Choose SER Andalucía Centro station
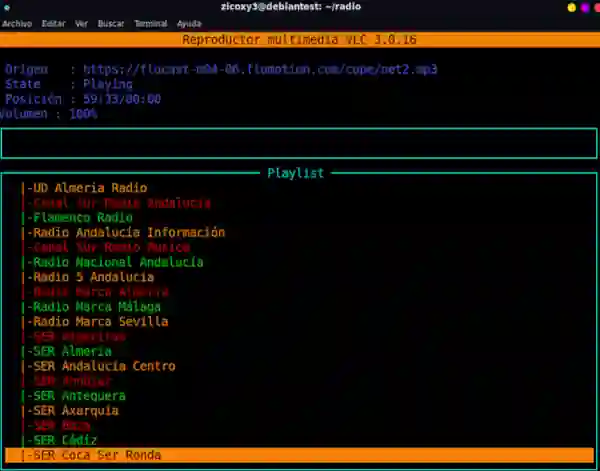Viewport: 600px width, 471px height. point(103,366)
